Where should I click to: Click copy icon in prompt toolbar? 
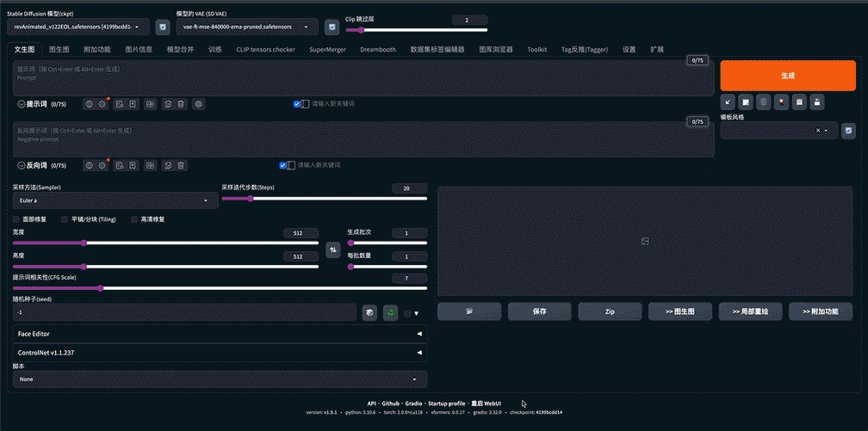168,103
